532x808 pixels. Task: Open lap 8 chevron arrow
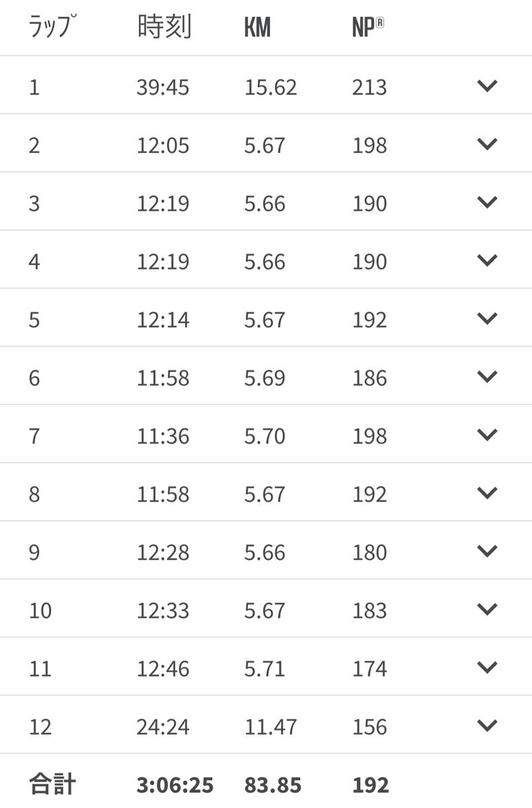(486, 492)
